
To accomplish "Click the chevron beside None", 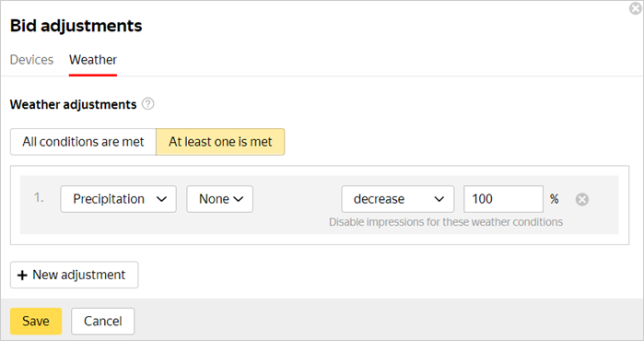I will click(x=239, y=199).
